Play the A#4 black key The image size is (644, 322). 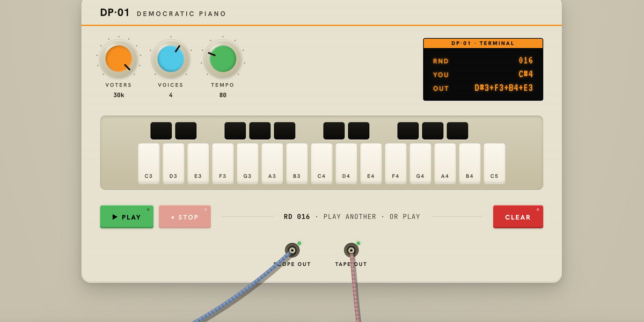[457, 131]
